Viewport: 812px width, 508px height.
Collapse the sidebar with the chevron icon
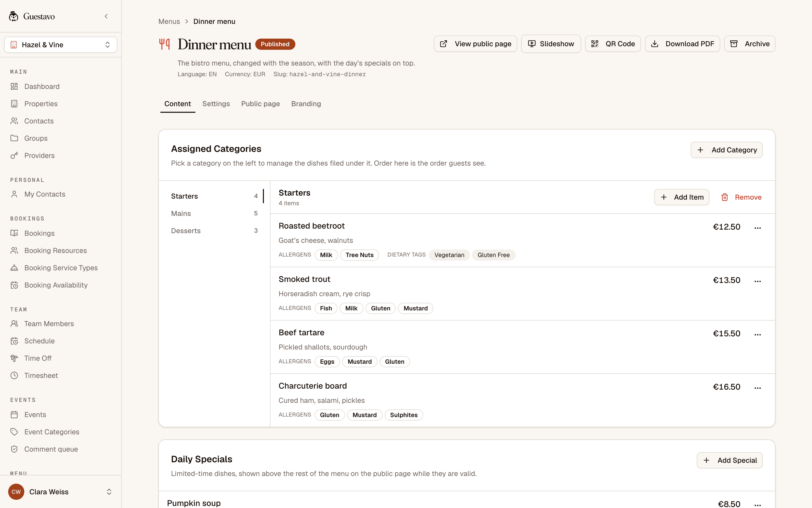coord(106,16)
